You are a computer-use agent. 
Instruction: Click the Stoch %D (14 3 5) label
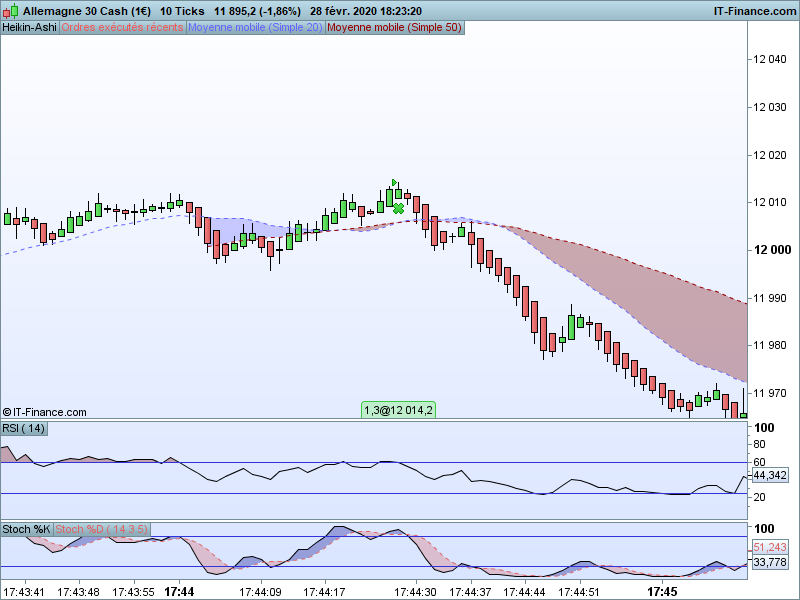coord(102,529)
